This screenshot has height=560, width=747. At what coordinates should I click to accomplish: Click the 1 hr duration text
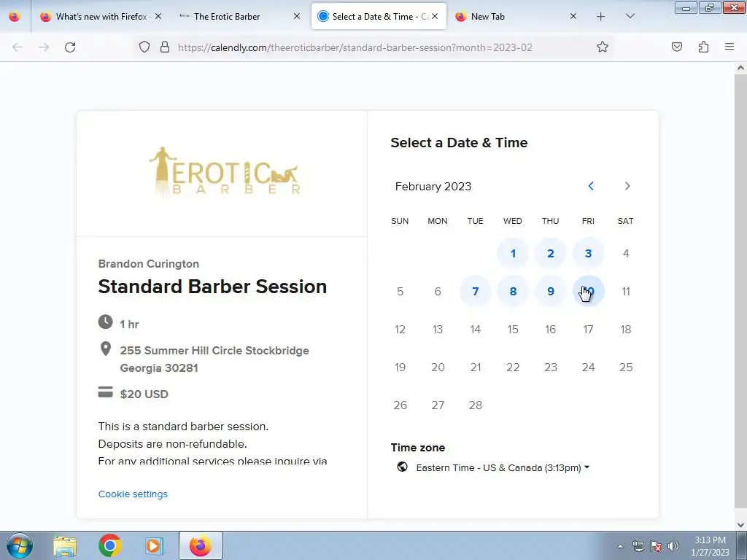[129, 324]
